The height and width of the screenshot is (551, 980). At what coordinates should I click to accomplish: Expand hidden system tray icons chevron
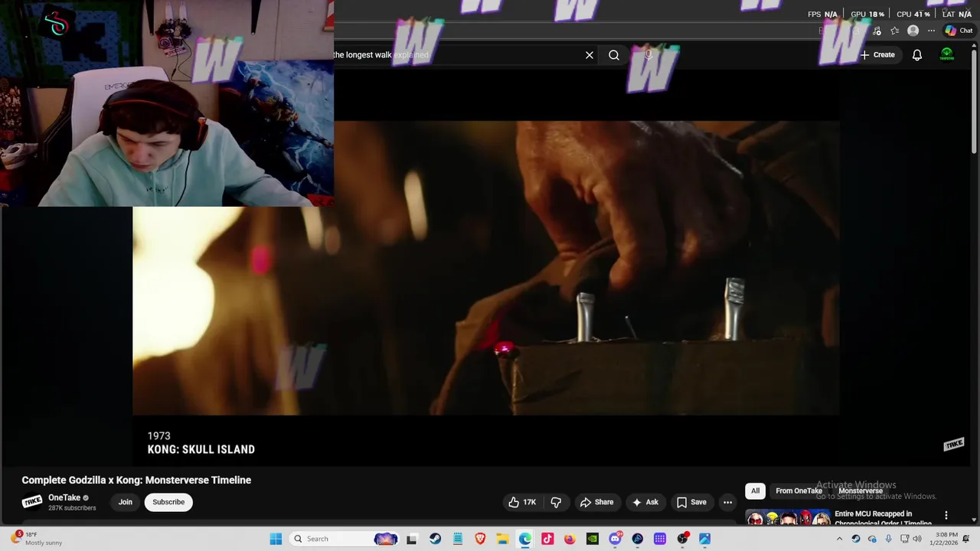839,539
